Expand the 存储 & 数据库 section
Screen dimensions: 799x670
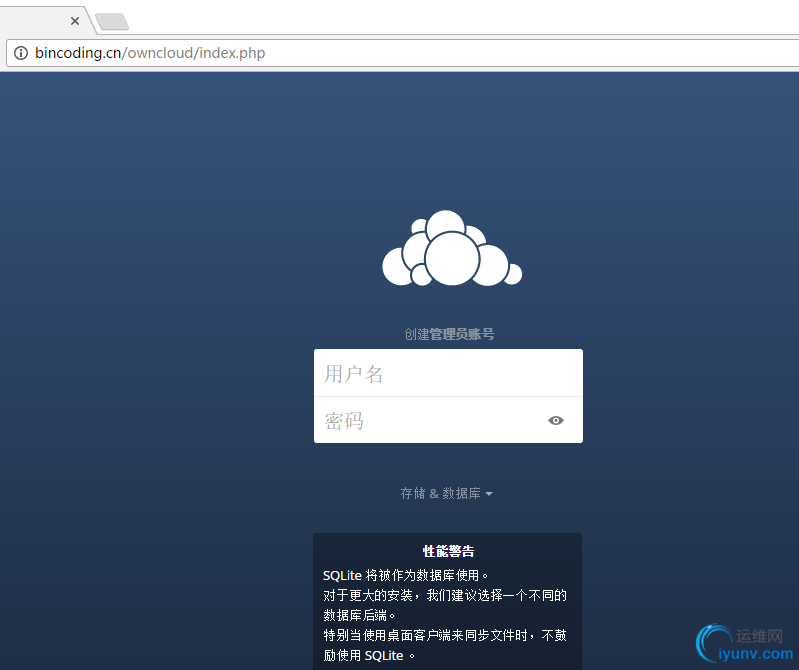coord(446,493)
